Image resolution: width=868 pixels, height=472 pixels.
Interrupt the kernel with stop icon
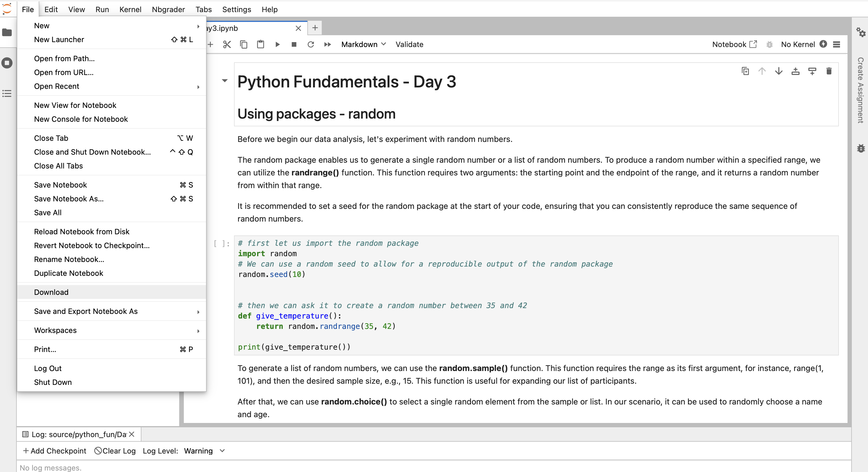pyautogui.click(x=294, y=44)
